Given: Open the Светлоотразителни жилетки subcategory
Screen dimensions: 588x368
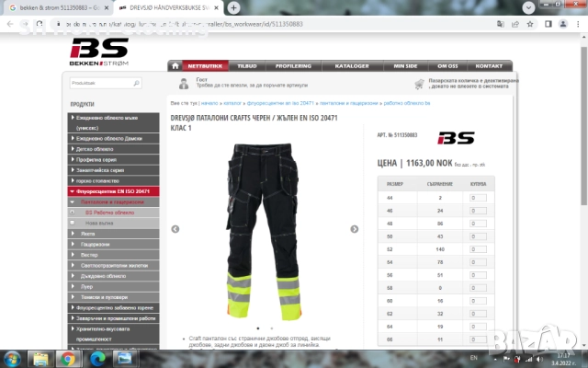Looking at the screenshot, I should pyautogui.click(x=113, y=266).
